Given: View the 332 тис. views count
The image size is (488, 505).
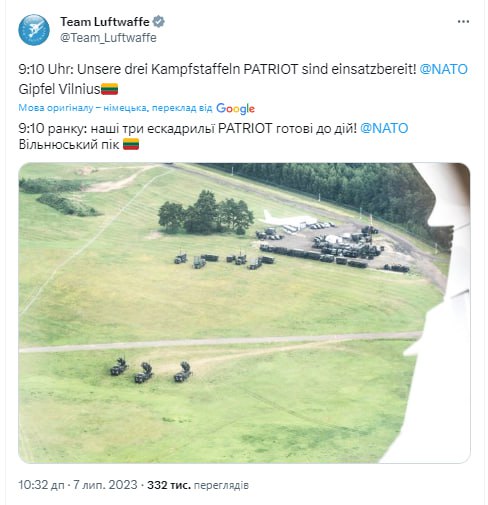Looking at the screenshot, I should 169,485.
